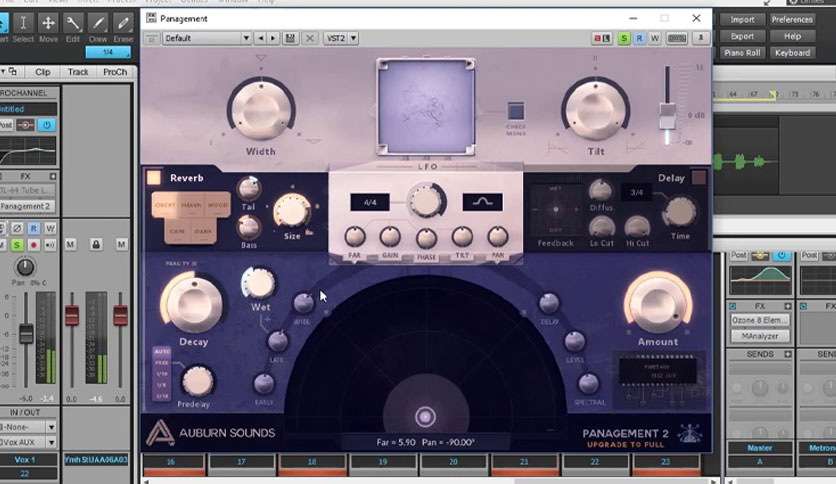Toggle the Reverb section on/off
The image size is (836, 484).
tap(153, 178)
